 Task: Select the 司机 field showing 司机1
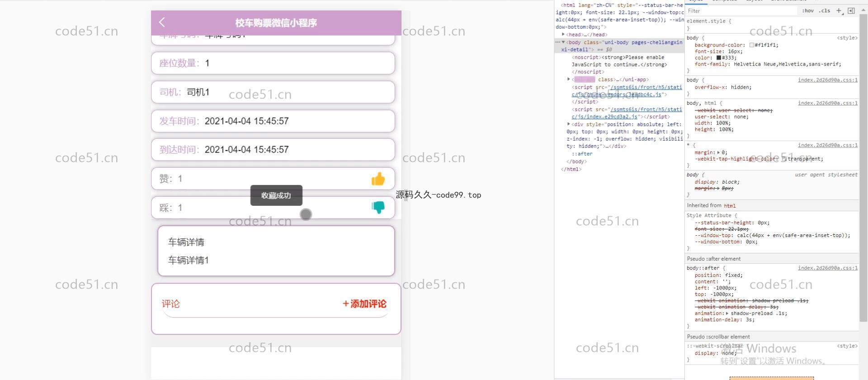273,92
